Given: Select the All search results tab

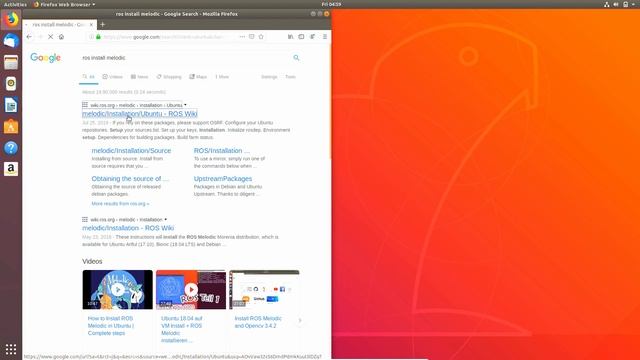Looking at the screenshot, I should pyautogui.click(x=89, y=77).
